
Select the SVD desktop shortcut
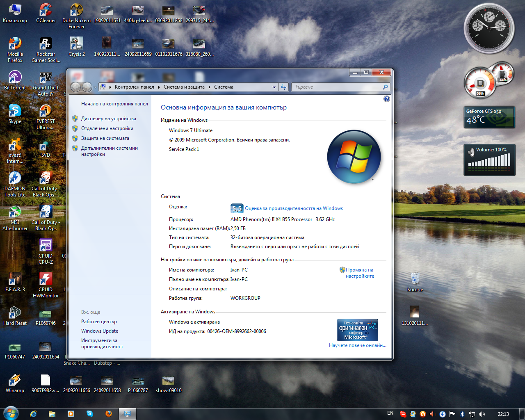click(x=46, y=148)
